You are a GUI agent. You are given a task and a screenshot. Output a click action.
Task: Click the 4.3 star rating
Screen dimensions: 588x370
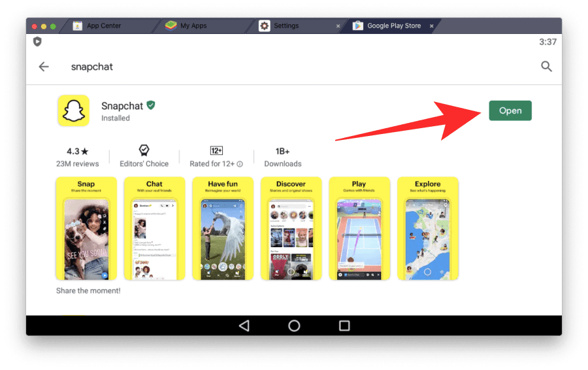coord(78,151)
